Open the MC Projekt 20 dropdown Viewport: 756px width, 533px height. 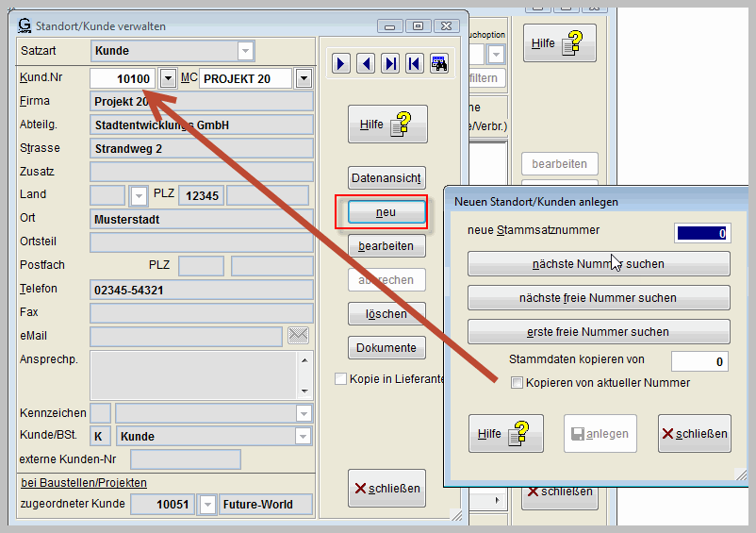pos(304,78)
